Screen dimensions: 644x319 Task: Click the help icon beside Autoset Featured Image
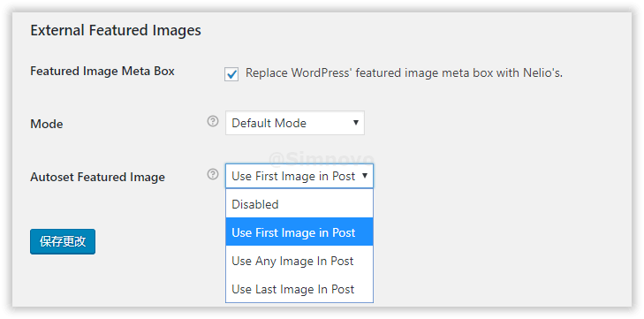click(x=212, y=174)
